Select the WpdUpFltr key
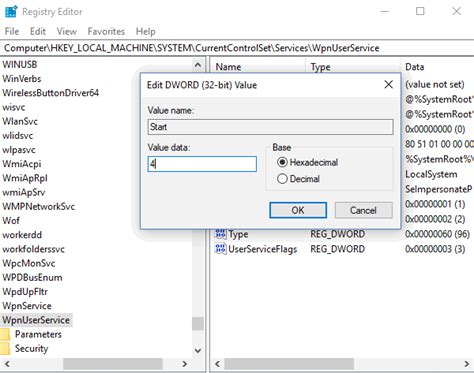The height and width of the screenshot is (373, 474). click(25, 292)
